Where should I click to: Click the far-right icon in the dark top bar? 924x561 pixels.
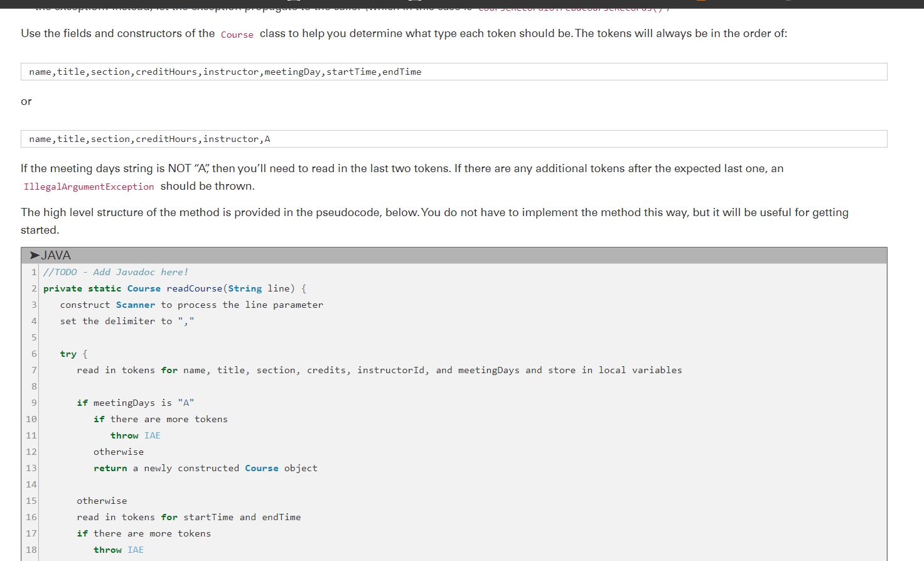tap(788, 2)
